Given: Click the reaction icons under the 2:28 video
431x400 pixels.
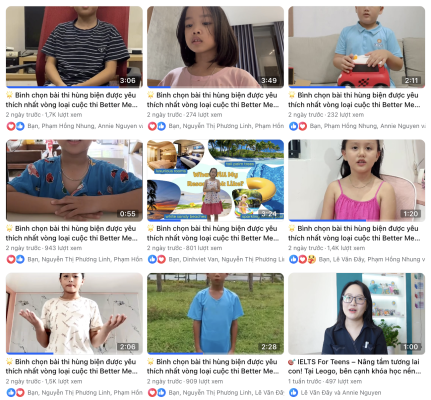Looking at the screenshot, I should click(x=157, y=393).
